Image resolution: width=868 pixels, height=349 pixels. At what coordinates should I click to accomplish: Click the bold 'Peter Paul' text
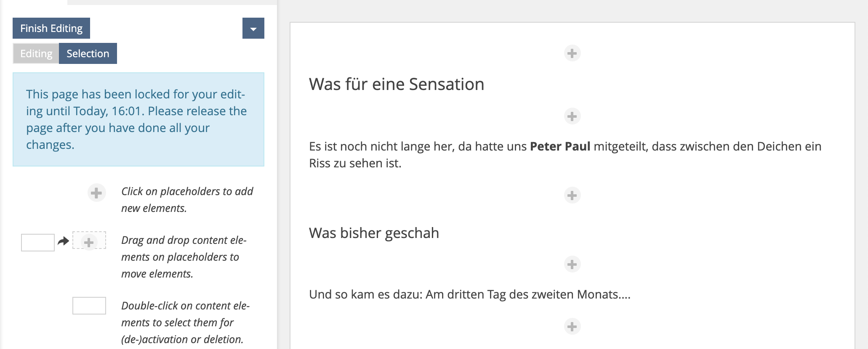(560, 146)
